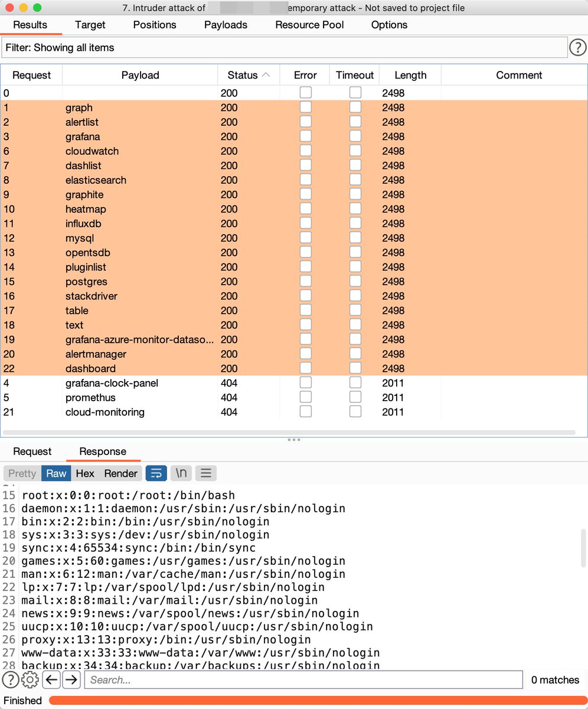
Task: Select the alertmanager payload row
Action: [294, 354]
